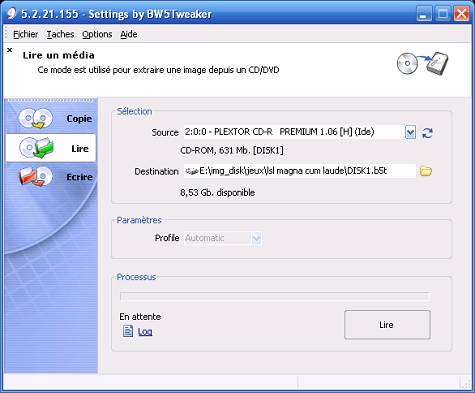Close the Lire un média header panel

tap(10, 50)
